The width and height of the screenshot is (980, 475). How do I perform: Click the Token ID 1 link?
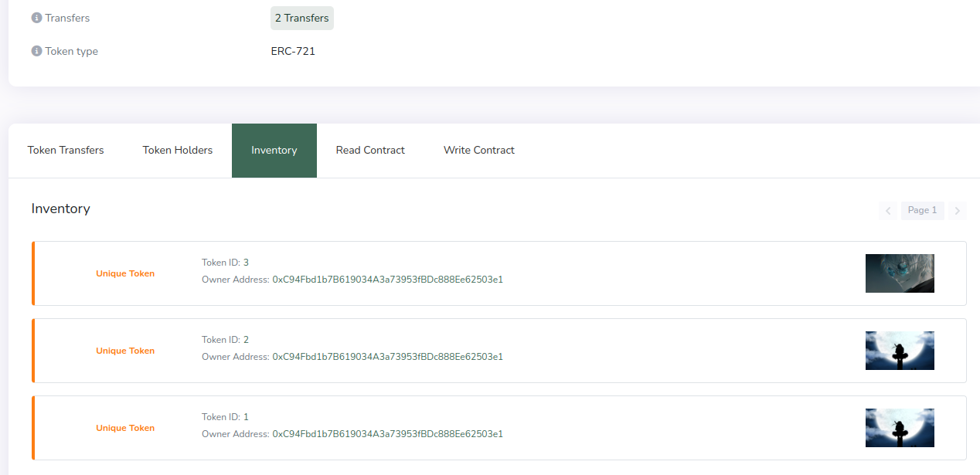(x=246, y=416)
